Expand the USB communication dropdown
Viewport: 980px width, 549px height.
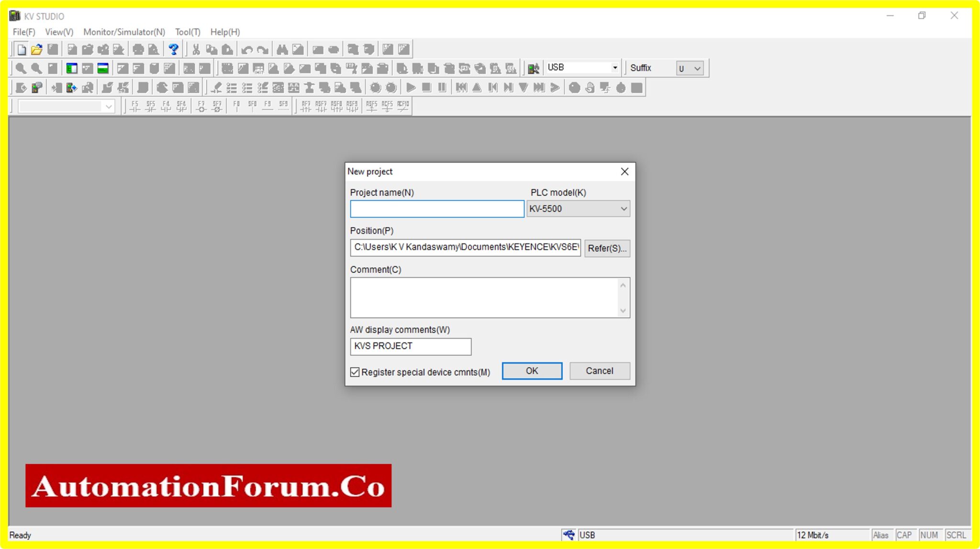(x=615, y=67)
